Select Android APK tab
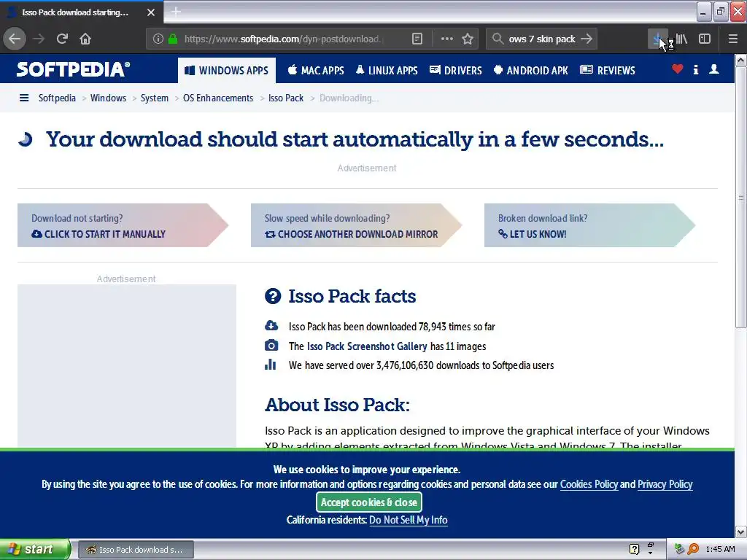Image resolution: width=747 pixels, height=560 pixels. tap(531, 71)
